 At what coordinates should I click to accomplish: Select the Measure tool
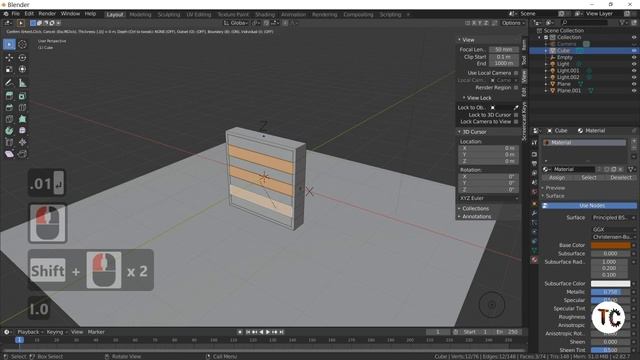point(22,83)
